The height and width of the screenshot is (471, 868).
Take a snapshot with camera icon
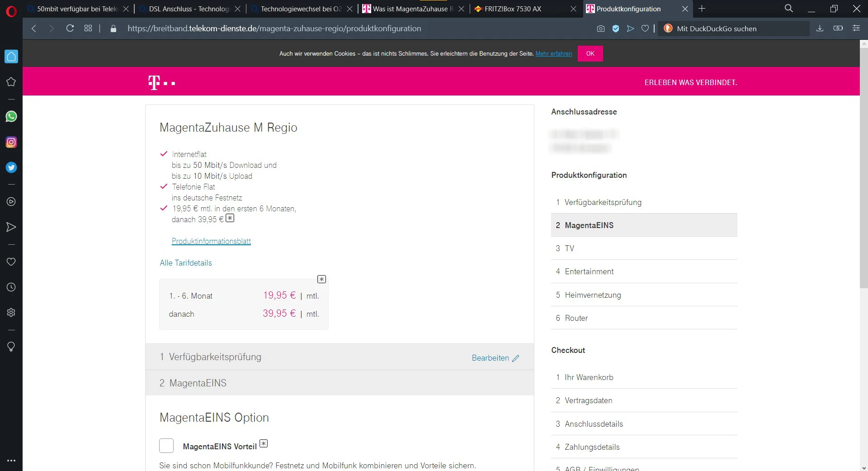click(601, 29)
